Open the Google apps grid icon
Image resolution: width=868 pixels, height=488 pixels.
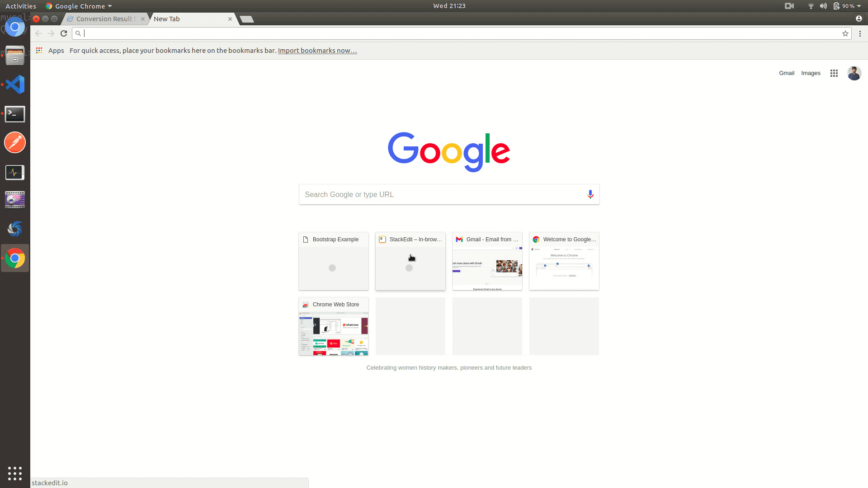coord(834,73)
